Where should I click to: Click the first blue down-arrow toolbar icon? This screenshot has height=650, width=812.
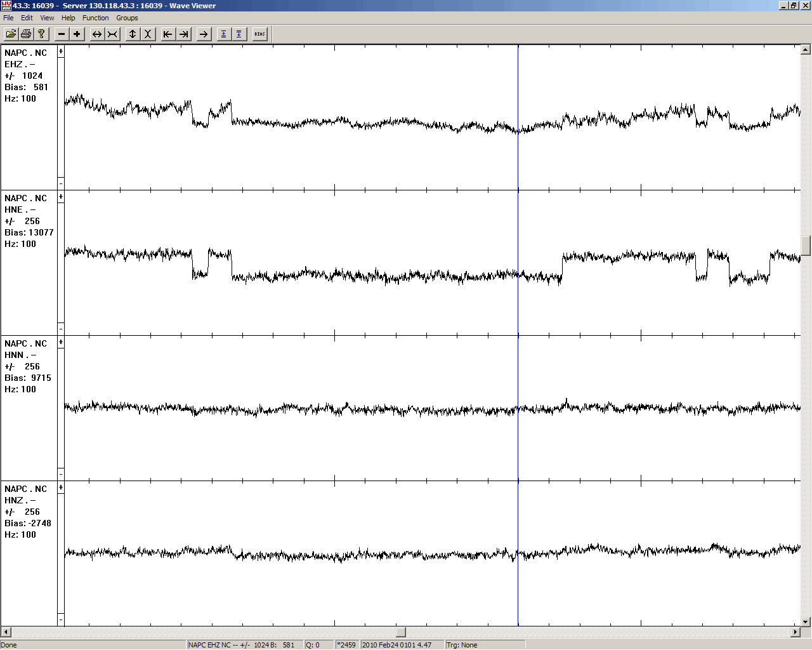tap(224, 34)
